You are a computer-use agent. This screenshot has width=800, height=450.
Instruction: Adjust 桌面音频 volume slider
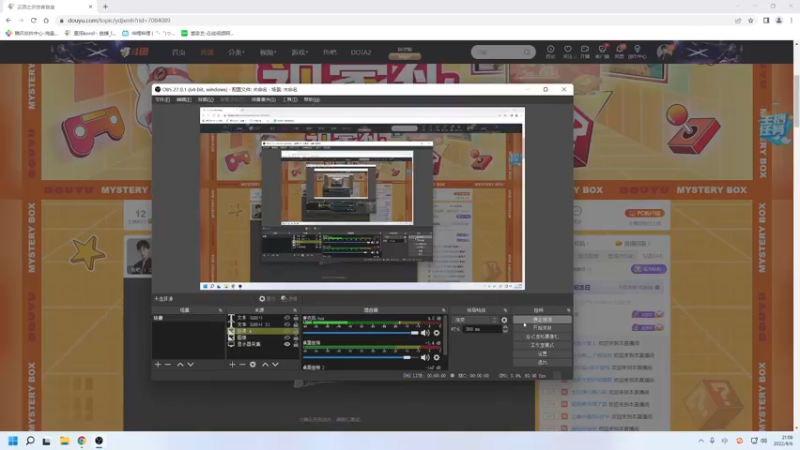[x=361, y=357]
